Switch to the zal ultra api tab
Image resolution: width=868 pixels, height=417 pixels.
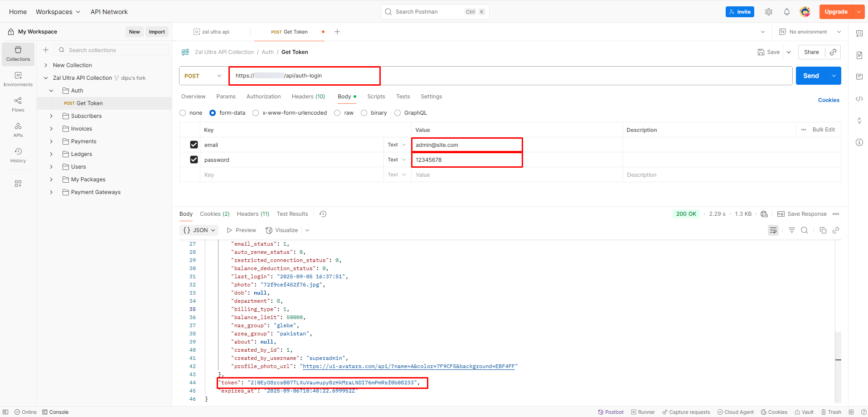[x=212, y=32]
